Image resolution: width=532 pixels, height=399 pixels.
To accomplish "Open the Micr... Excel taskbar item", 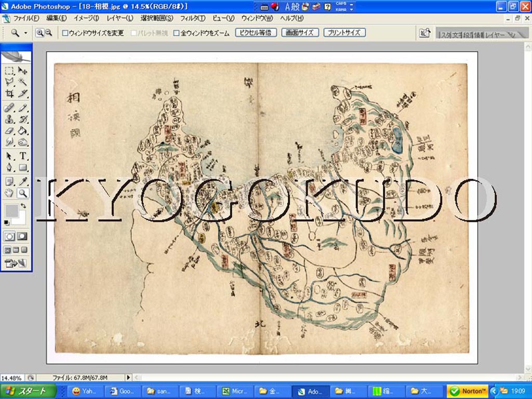I will click(x=235, y=391).
